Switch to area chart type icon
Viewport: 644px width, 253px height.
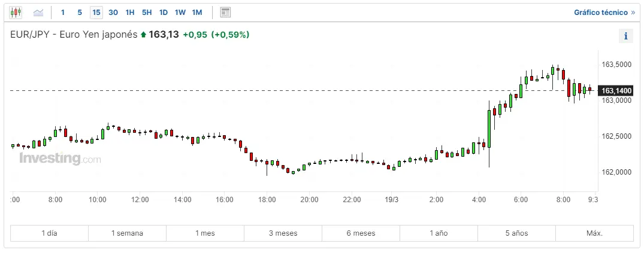38,13
